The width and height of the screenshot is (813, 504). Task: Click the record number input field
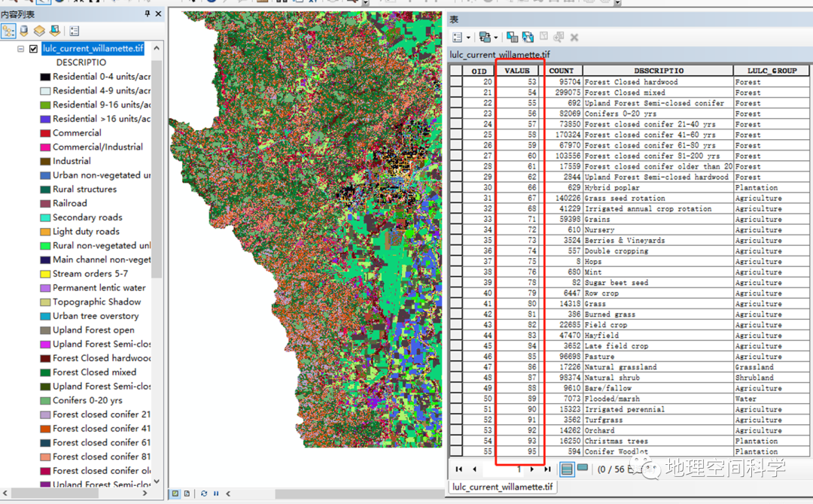(504, 469)
